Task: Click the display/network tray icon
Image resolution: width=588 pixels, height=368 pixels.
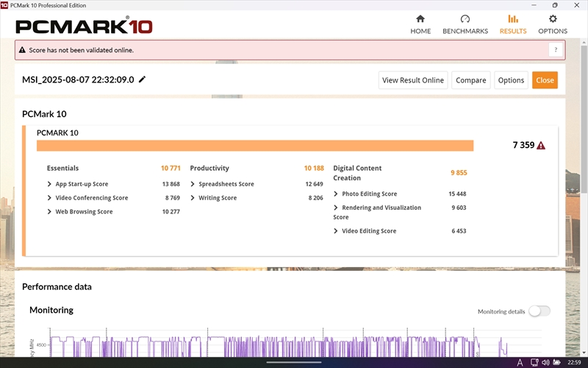Action: click(x=534, y=362)
